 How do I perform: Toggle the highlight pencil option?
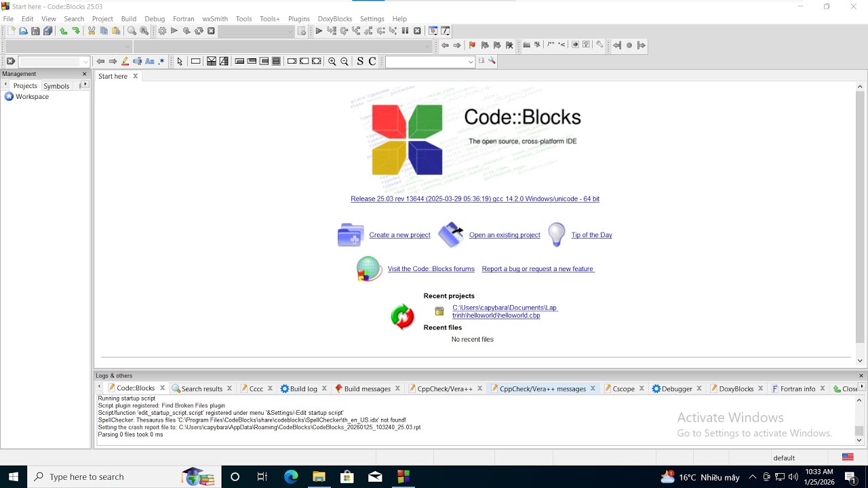pyautogui.click(x=125, y=62)
